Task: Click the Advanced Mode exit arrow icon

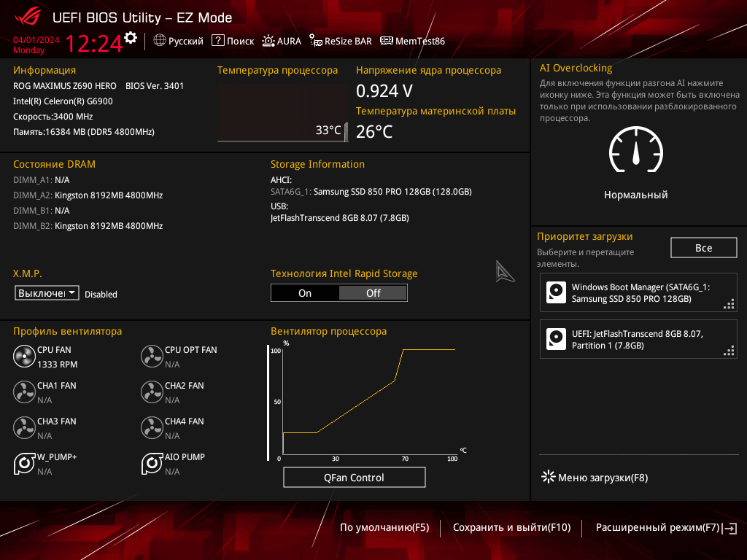Action: tap(729, 528)
